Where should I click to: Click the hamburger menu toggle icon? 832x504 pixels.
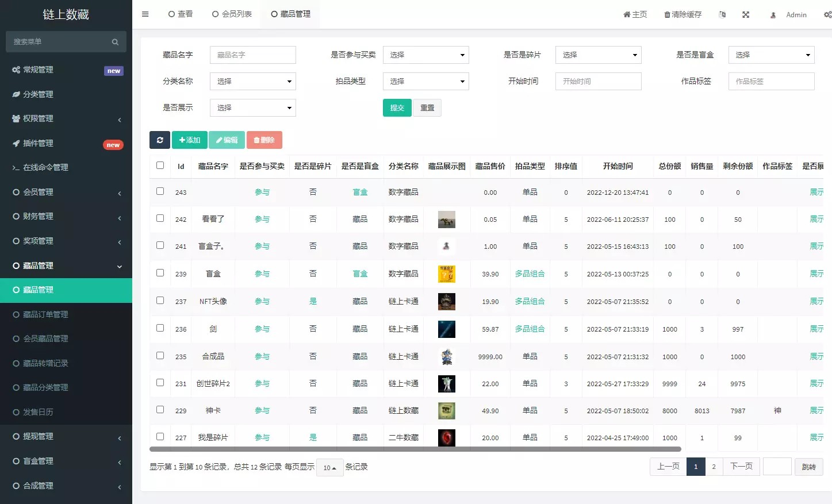coord(145,14)
